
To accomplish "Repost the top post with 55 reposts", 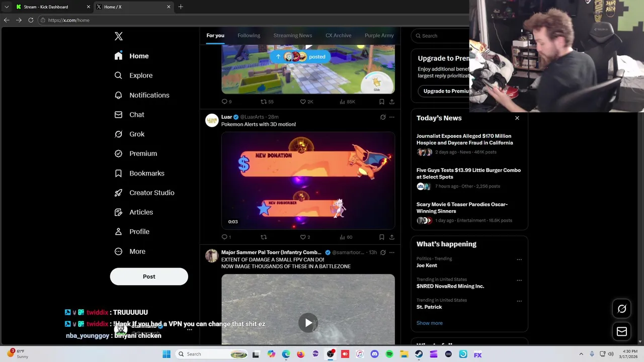I will coord(267,102).
